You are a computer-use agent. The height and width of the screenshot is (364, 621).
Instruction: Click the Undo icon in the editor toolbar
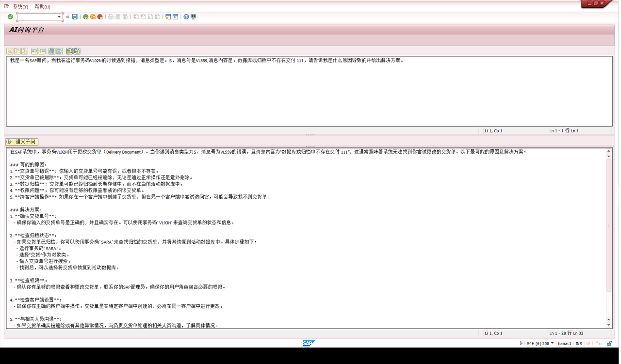pyautogui.click(x=34, y=51)
